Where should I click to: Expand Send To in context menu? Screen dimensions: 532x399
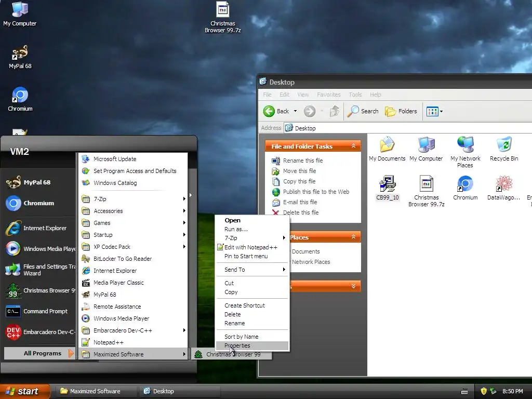(252, 270)
